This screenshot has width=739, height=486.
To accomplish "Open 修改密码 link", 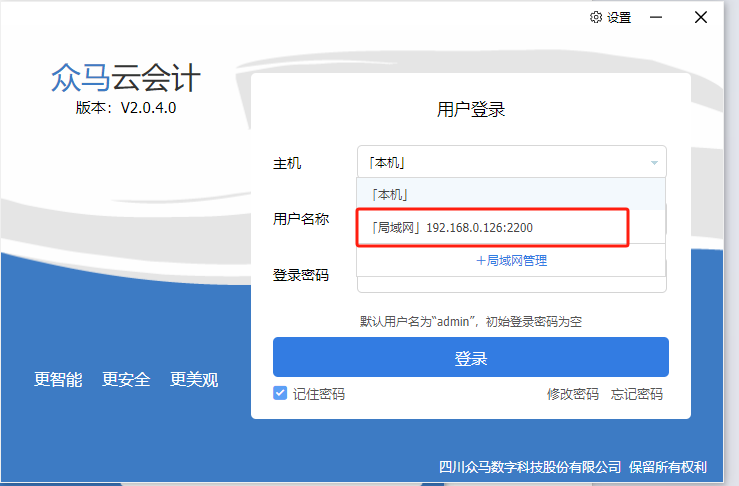I will click(x=573, y=394).
